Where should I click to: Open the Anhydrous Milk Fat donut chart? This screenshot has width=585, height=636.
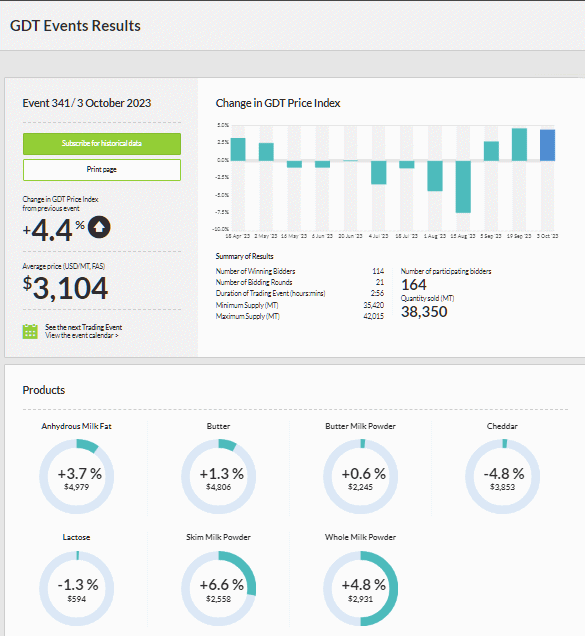[77, 476]
